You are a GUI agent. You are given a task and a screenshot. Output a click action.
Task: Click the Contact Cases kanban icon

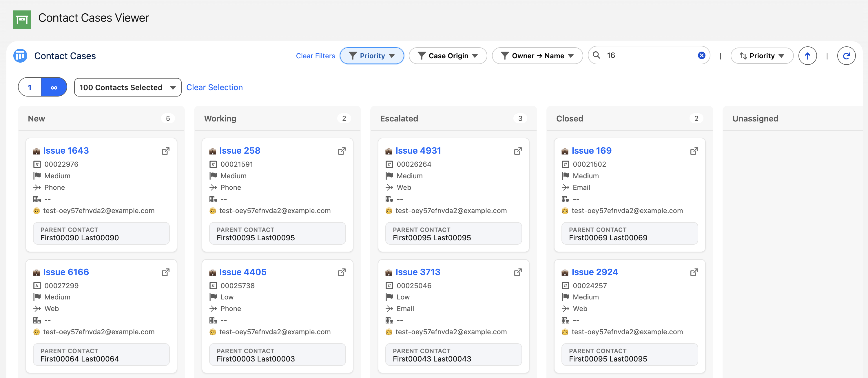tap(20, 56)
